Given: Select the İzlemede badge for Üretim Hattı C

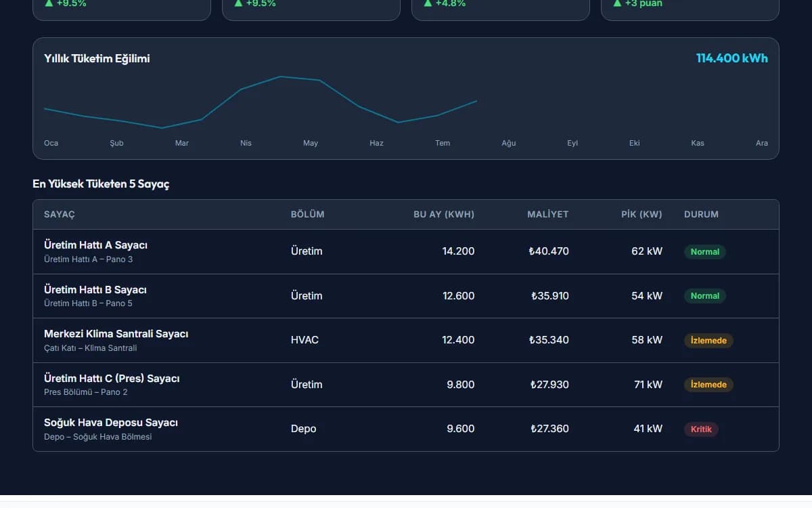Looking at the screenshot, I should [708, 385].
